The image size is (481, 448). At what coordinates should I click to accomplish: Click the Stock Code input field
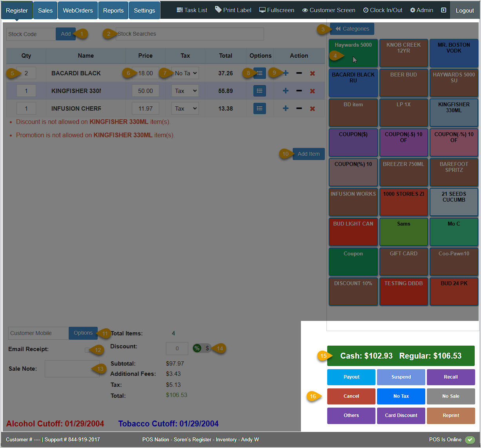point(31,34)
